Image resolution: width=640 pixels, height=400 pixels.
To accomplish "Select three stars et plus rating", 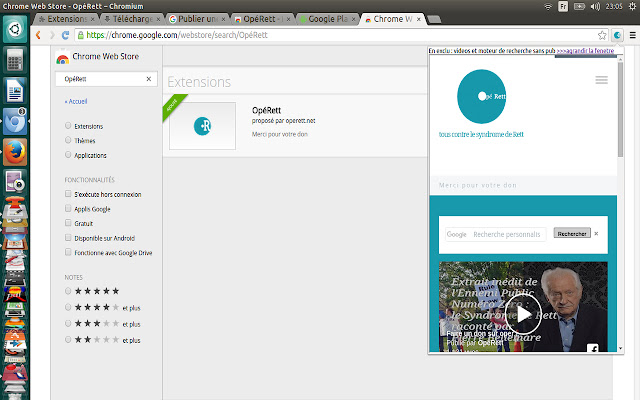I will tap(68, 324).
